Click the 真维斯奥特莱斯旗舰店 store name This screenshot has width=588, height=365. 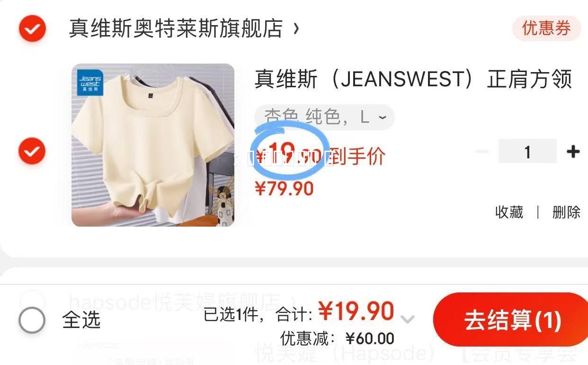(x=176, y=28)
